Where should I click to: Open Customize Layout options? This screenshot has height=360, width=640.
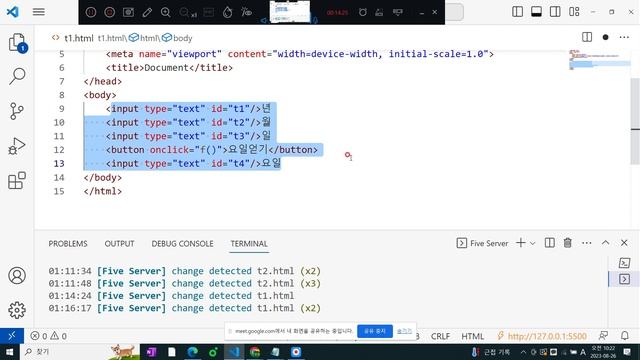tap(574, 11)
